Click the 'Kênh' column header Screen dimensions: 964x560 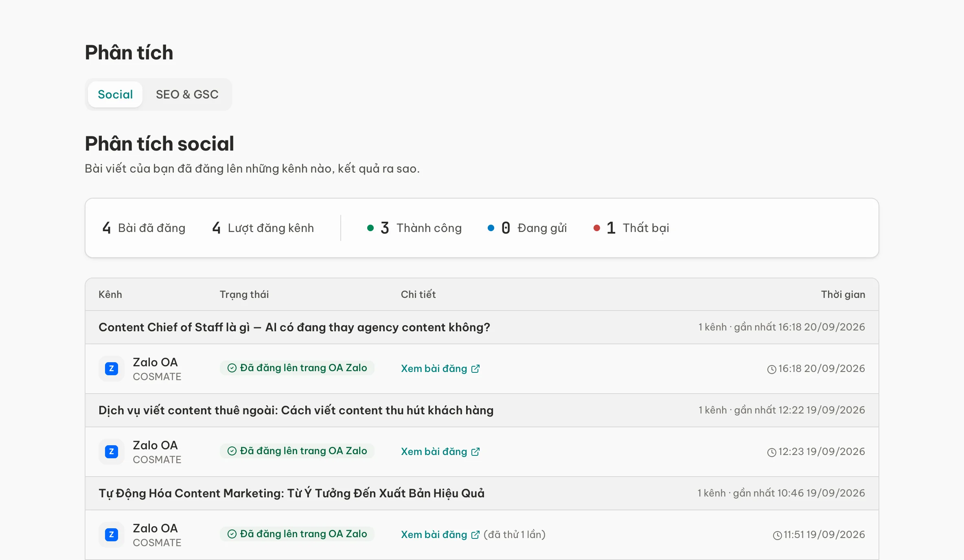coord(110,295)
